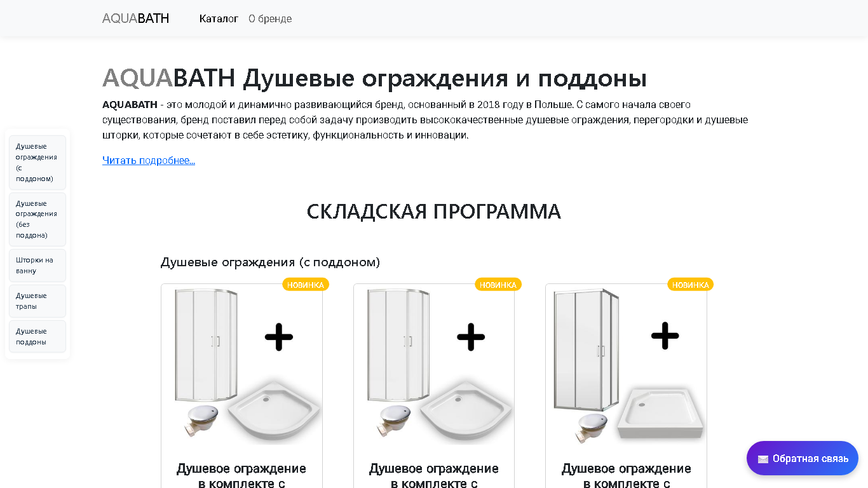This screenshot has width=868, height=488.
Task: Click НОВИНКА badge on second product
Action: 498,285
